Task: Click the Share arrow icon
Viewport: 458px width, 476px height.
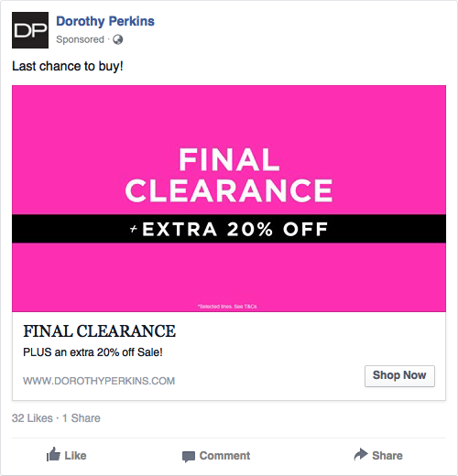Action: (x=361, y=454)
